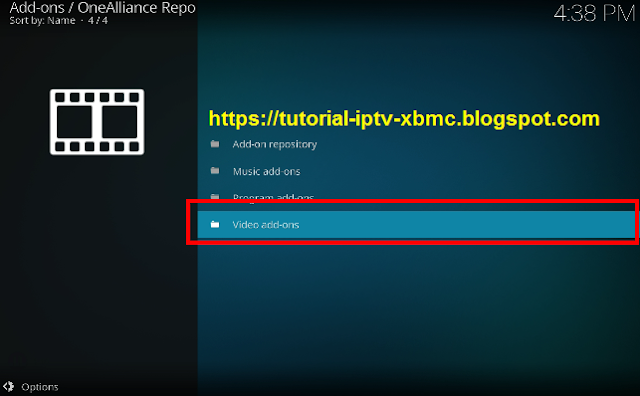This screenshot has width=640, height=396.
Task: Click the Options gear icon
Action: tap(9, 386)
